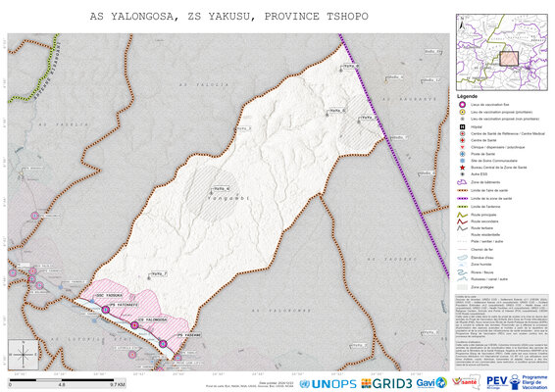
Task: Click the YaYa_6 map label
Action: click(x=337, y=111)
